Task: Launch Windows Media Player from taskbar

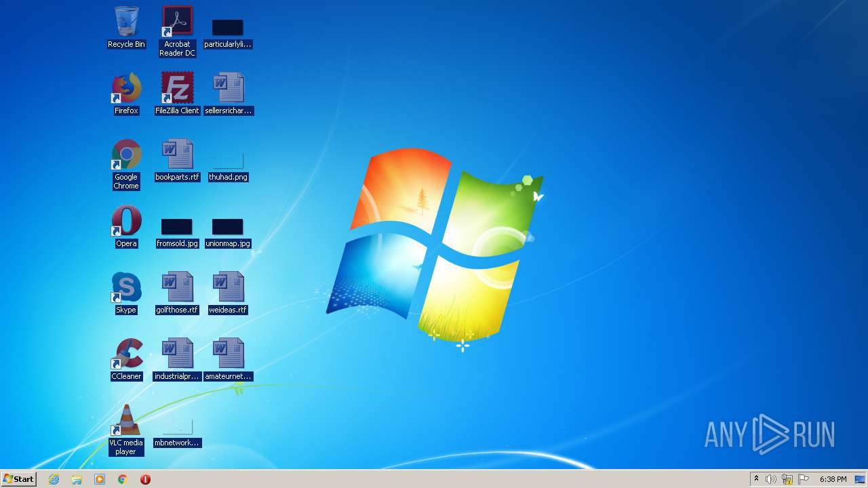Action: click(x=100, y=479)
